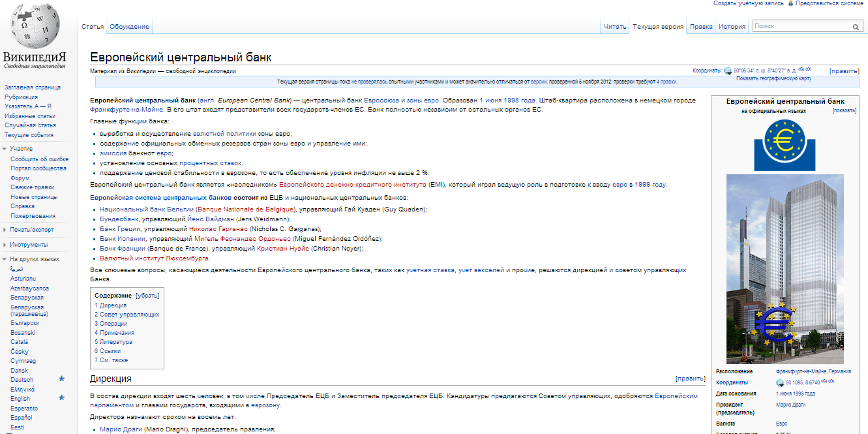Click Создать учётную запись link
868x434 pixels.
(x=749, y=3)
